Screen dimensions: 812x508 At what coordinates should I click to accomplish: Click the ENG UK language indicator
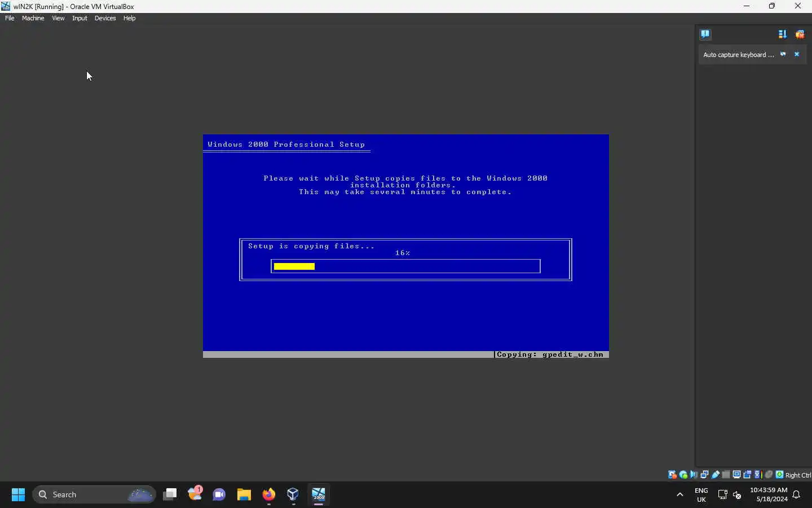(x=701, y=494)
